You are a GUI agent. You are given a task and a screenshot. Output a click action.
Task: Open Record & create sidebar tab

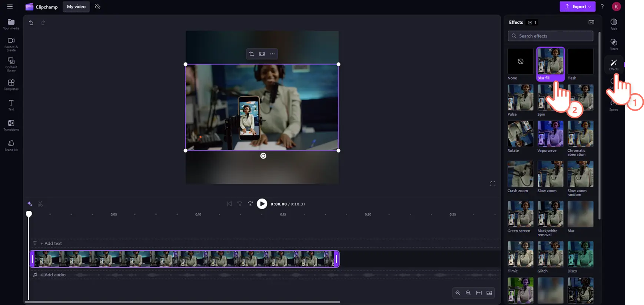click(11, 45)
